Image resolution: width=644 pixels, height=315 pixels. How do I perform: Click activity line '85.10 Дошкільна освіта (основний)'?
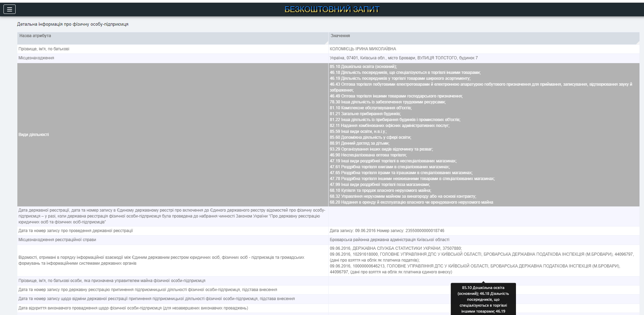click(x=363, y=67)
